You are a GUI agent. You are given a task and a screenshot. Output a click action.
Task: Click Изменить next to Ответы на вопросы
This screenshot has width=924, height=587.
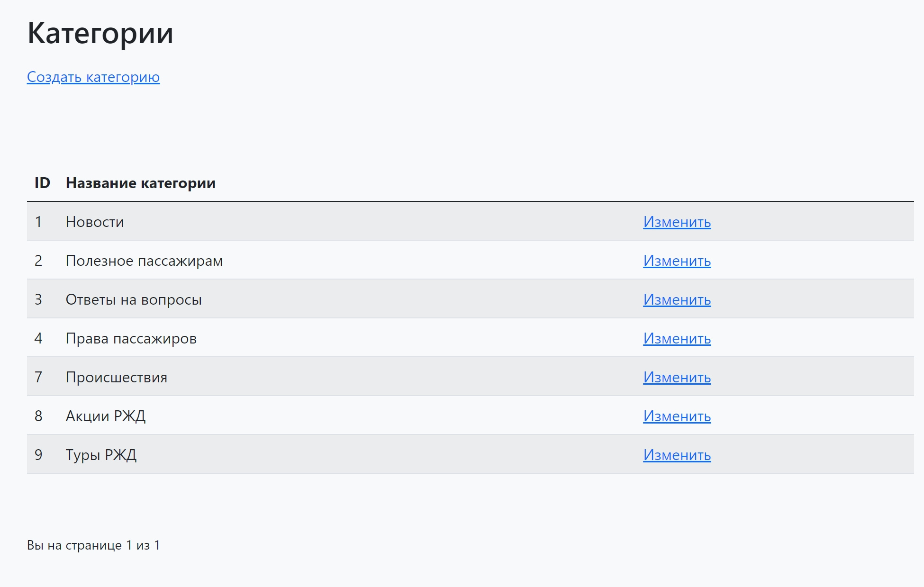coord(677,299)
